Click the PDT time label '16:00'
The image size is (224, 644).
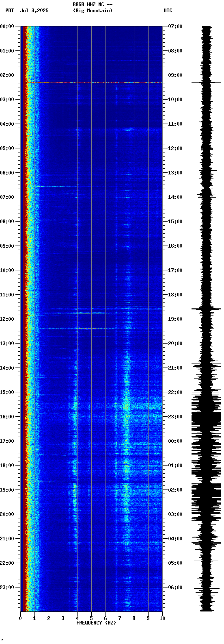[7, 417]
